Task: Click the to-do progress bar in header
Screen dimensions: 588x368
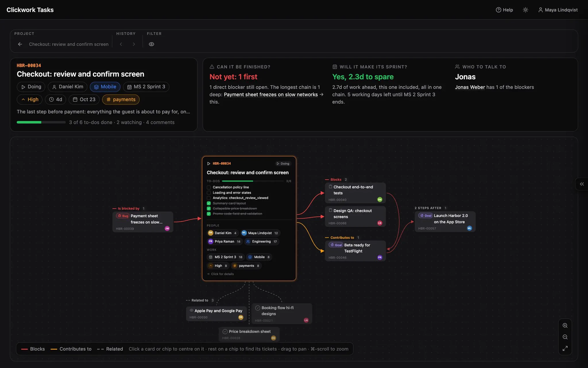Action: tap(41, 122)
